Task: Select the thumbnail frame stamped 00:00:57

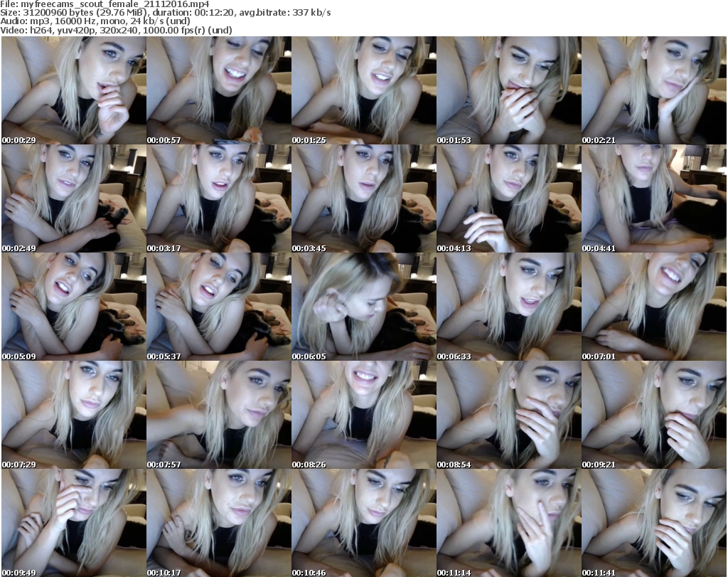Action: (x=219, y=90)
